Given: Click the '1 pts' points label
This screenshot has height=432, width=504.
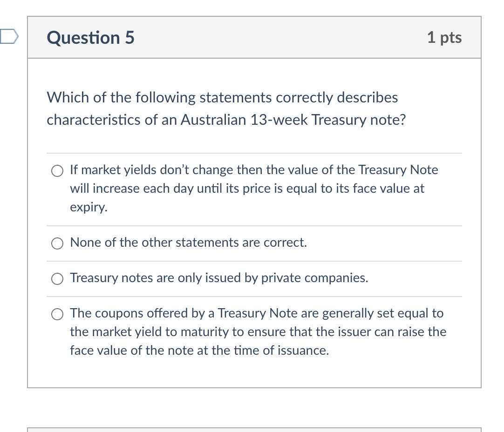Looking at the screenshot, I should pyautogui.click(x=444, y=38).
